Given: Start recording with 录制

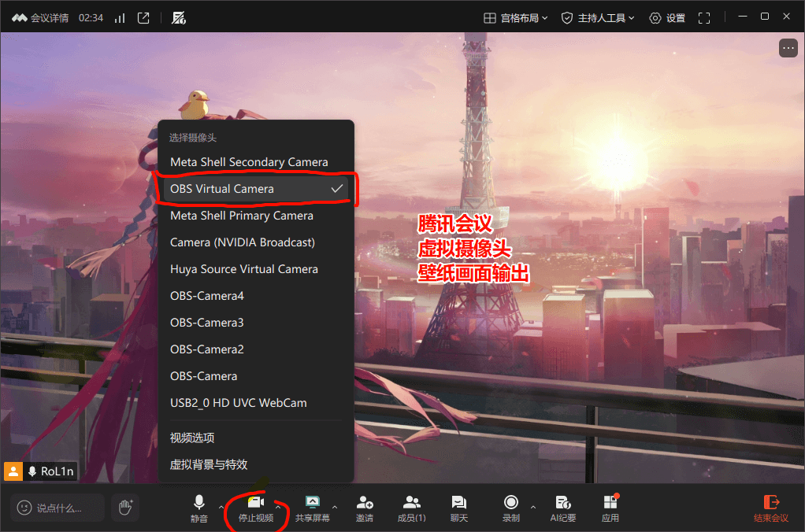Looking at the screenshot, I should click(x=511, y=508).
